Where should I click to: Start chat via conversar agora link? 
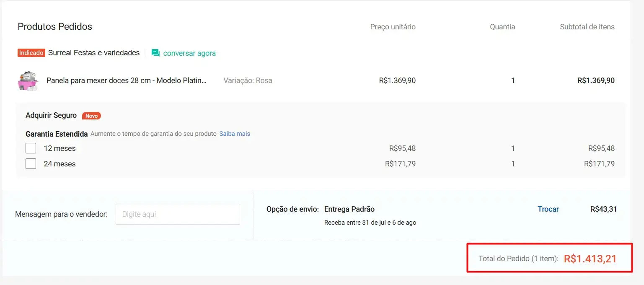pos(189,53)
